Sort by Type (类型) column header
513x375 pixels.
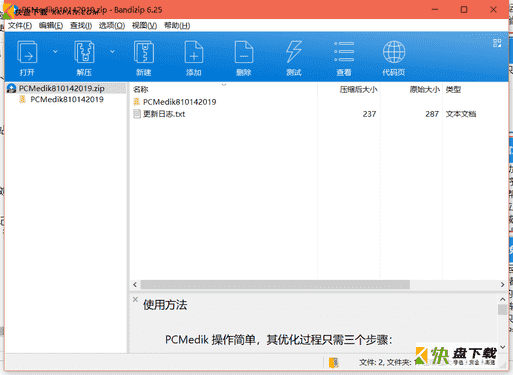tap(453, 89)
